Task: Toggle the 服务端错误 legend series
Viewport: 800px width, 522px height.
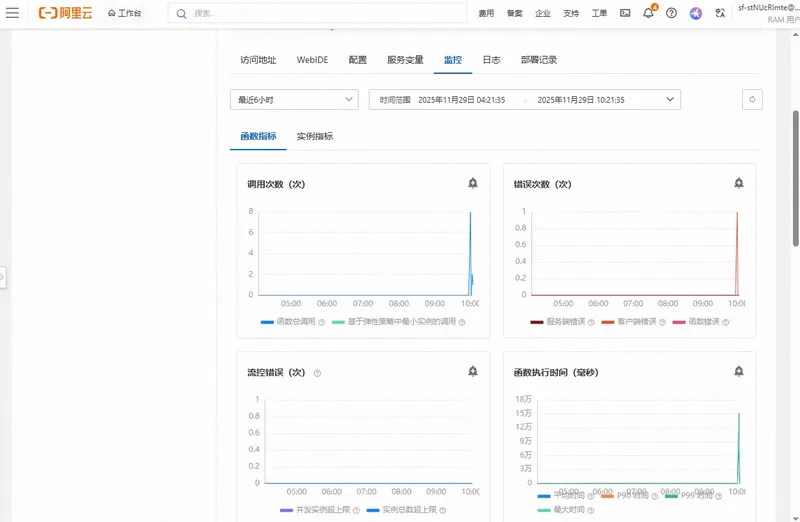Action: pyautogui.click(x=558, y=322)
